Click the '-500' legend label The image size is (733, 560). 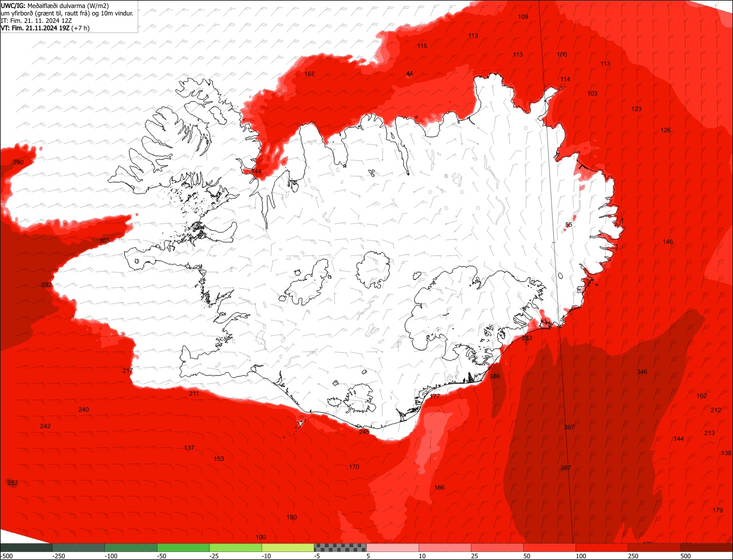[x=7, y=556]
